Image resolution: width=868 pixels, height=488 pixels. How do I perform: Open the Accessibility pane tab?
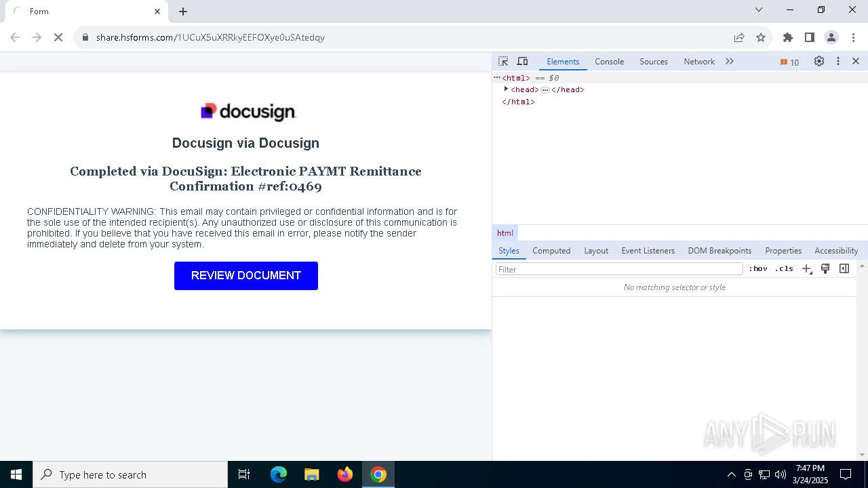pos(836,250)
